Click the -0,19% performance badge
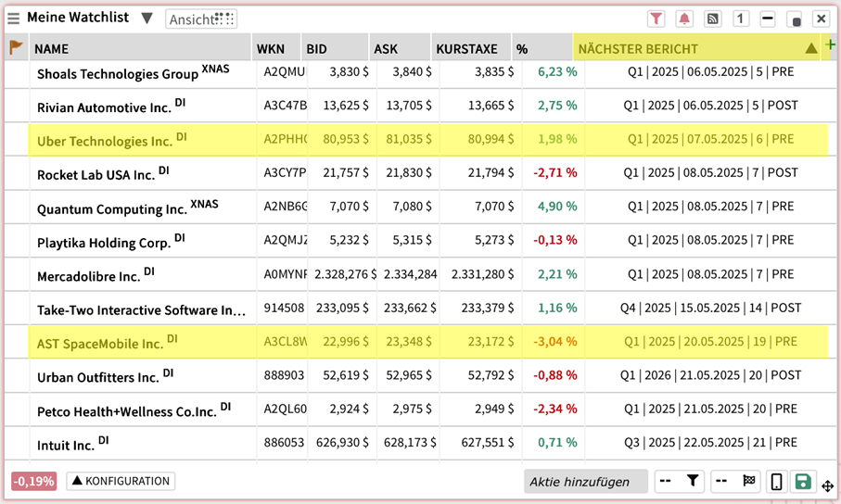This screenshot has height=504, width=841. click(x=33, y=481)
